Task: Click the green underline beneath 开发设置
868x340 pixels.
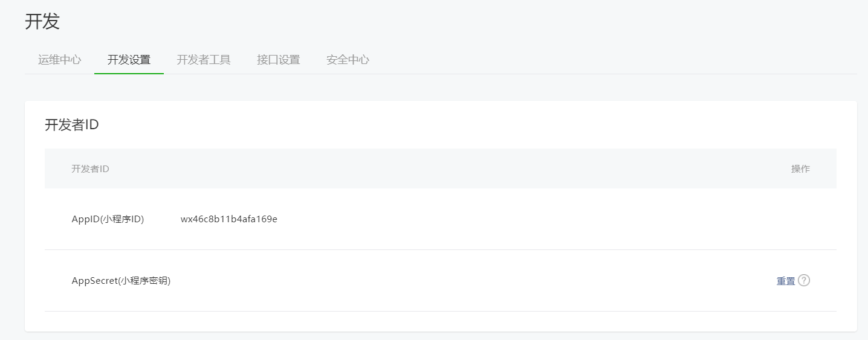Action: [x=129, y=73]
